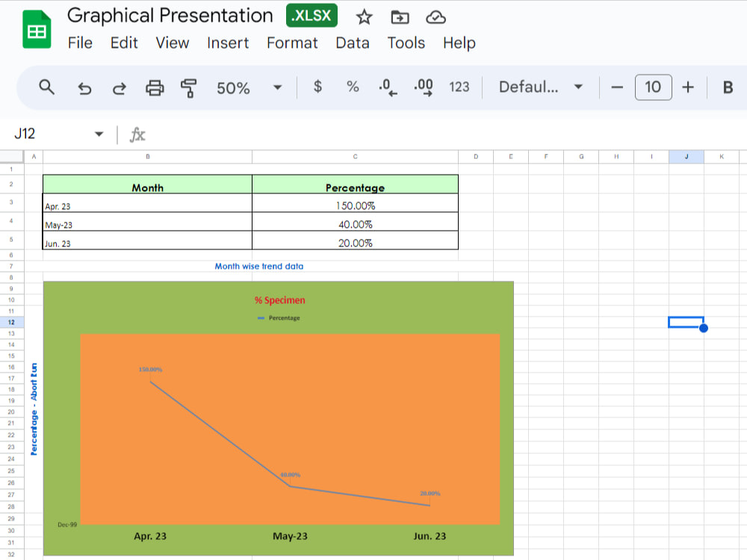Select the 40.00% table cell
The width and height of the screenshot is (747, 560).
tap(355, 222)
